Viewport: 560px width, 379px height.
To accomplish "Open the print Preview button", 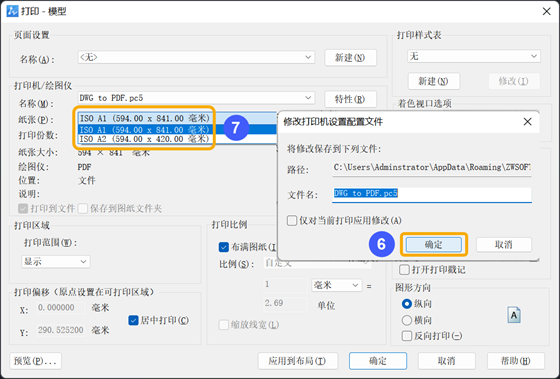I will coord(35,361).
